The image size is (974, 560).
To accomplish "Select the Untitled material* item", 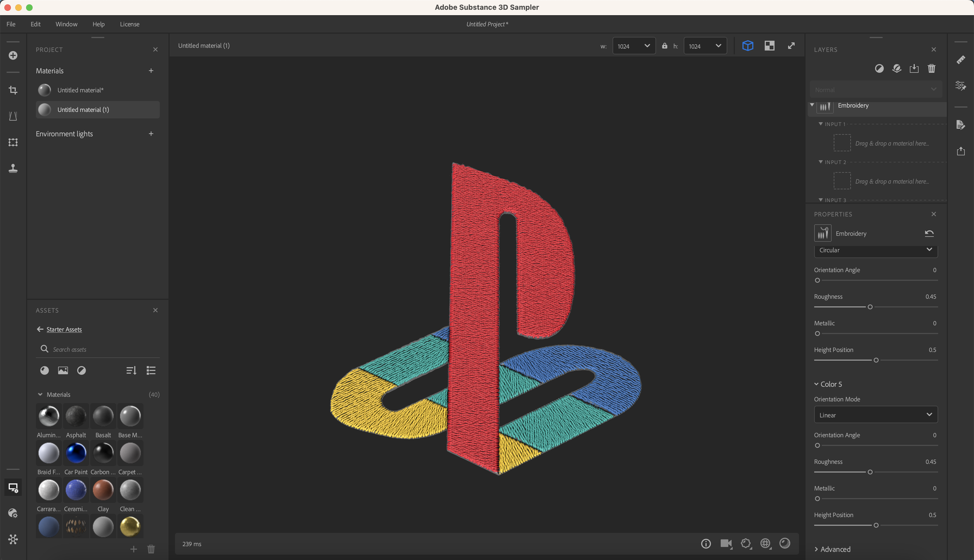I will click(98, 90).
